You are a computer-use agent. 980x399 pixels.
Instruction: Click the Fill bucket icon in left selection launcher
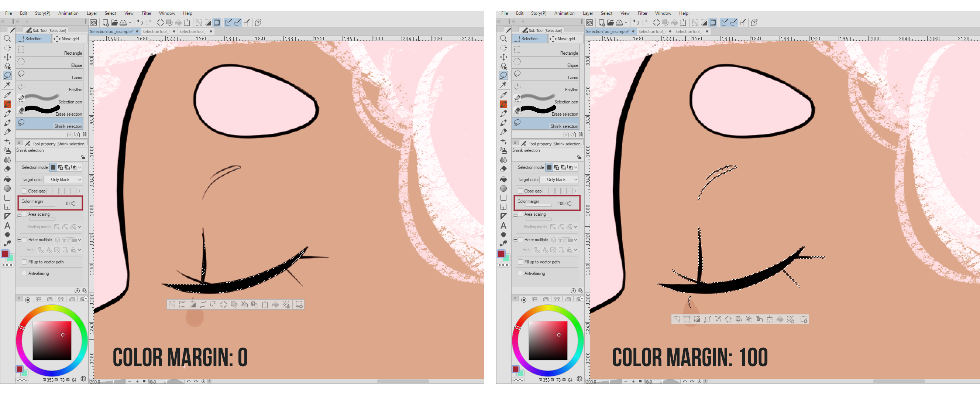click(x=275, y=304)
